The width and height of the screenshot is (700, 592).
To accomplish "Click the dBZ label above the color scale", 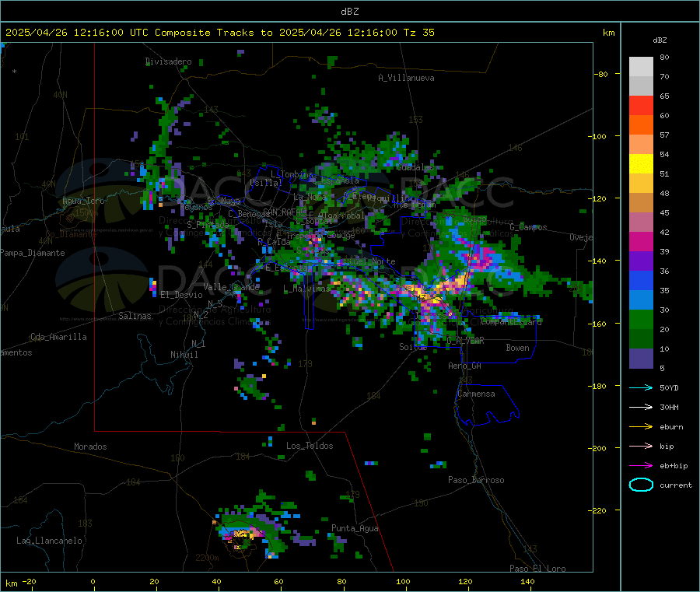I will click(x=660, y=40).
